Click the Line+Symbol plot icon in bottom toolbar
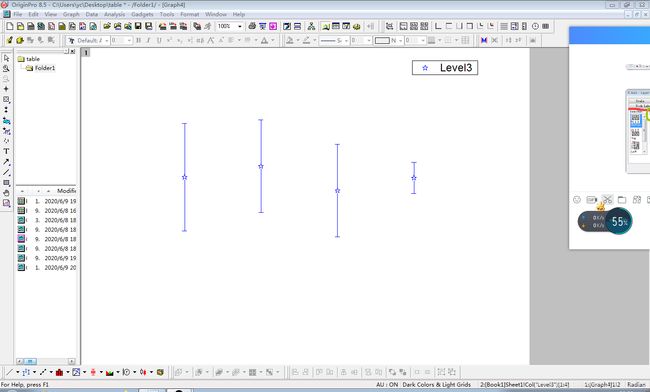Viewport: 650px width, 392px height. (43, 372)
